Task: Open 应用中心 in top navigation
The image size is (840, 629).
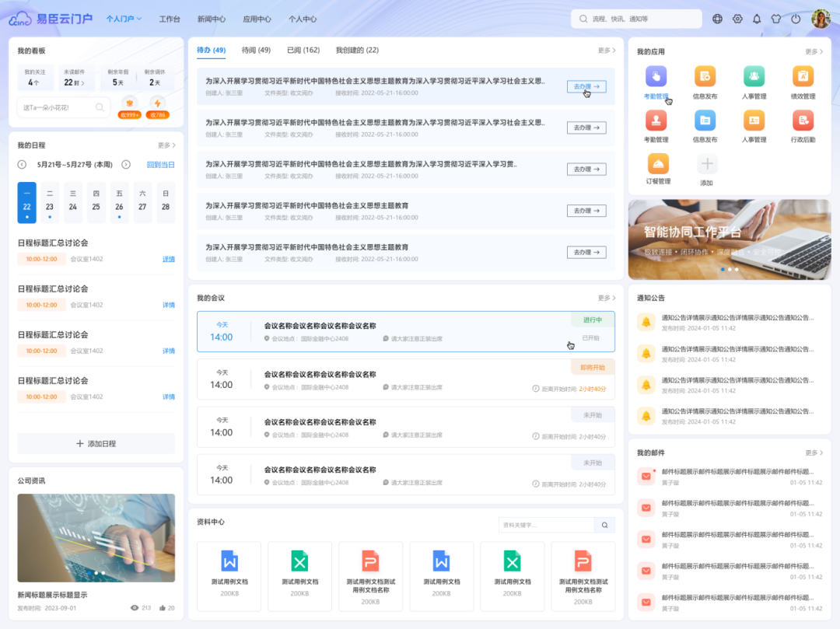Action: pos(257,19)
